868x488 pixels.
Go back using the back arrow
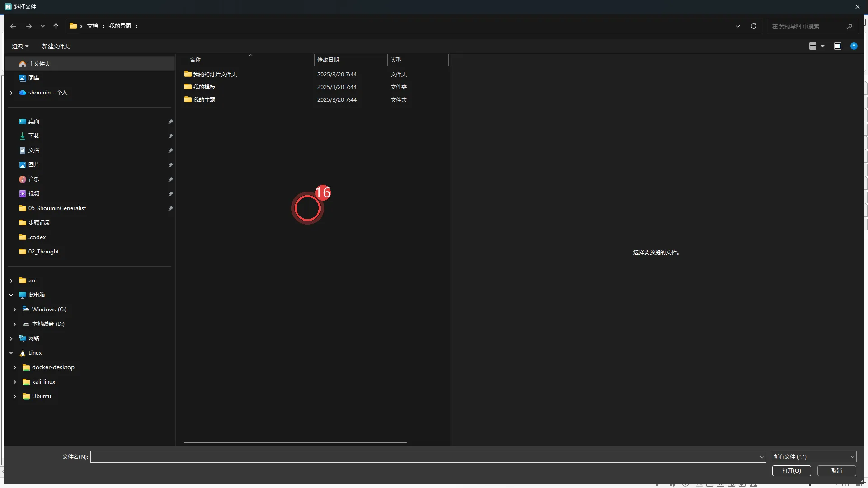point(13,26)
